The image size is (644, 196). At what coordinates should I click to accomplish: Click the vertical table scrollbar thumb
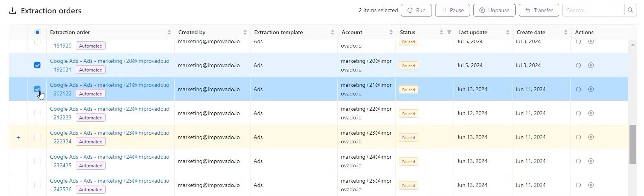(x=633, y=144)
